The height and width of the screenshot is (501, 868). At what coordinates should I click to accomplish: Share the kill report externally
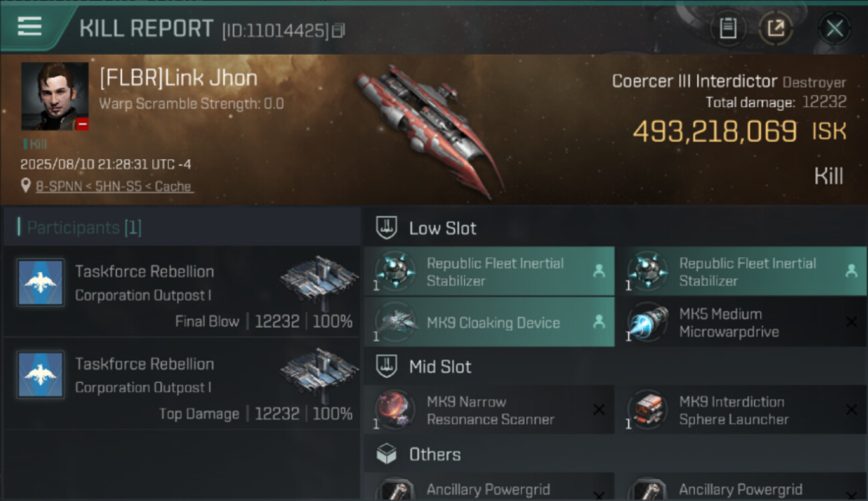pos(776,29)
